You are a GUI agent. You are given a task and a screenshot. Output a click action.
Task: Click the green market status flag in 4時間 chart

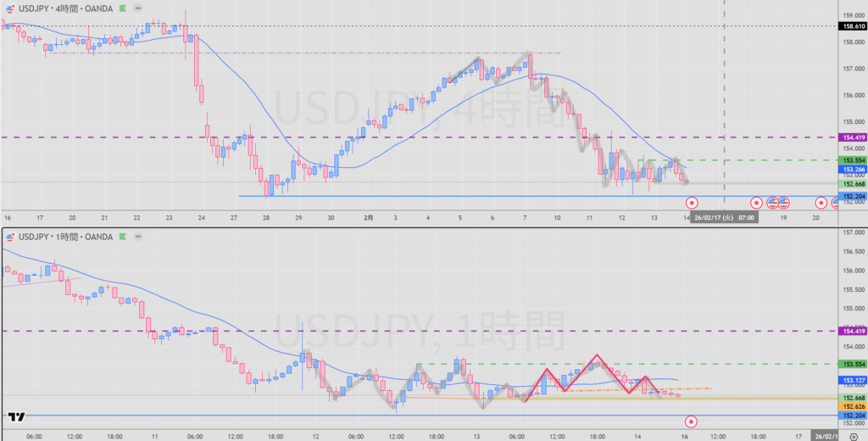(124, 10)
